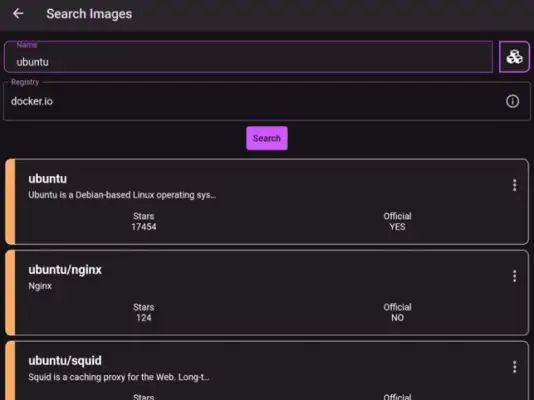
Task: Click orange stripe on ubuntu card
Action: [10, 202]
